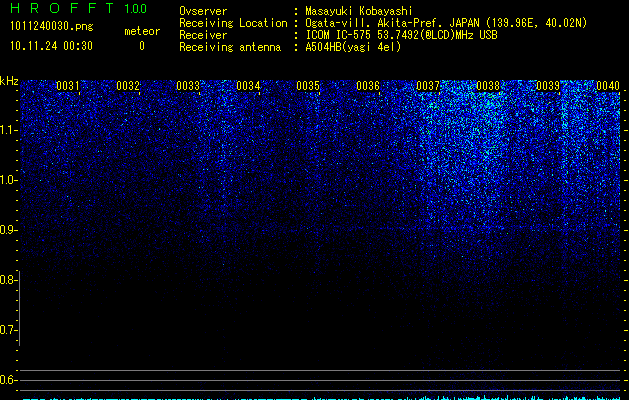This screenshot has width=629, height=400.
Task: Click the 1.0.0 version number
Action: 136,9
